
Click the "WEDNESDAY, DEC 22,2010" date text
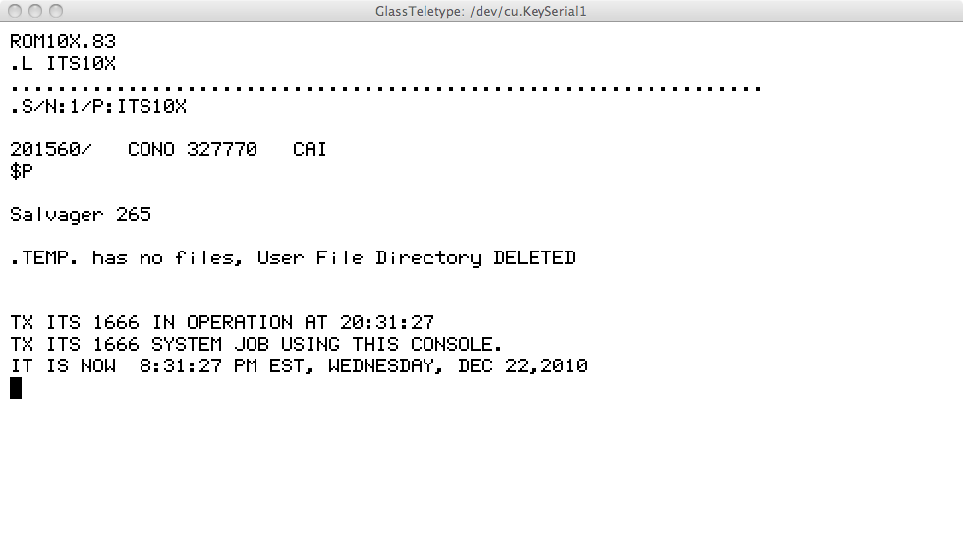click(x=458, y=365)
